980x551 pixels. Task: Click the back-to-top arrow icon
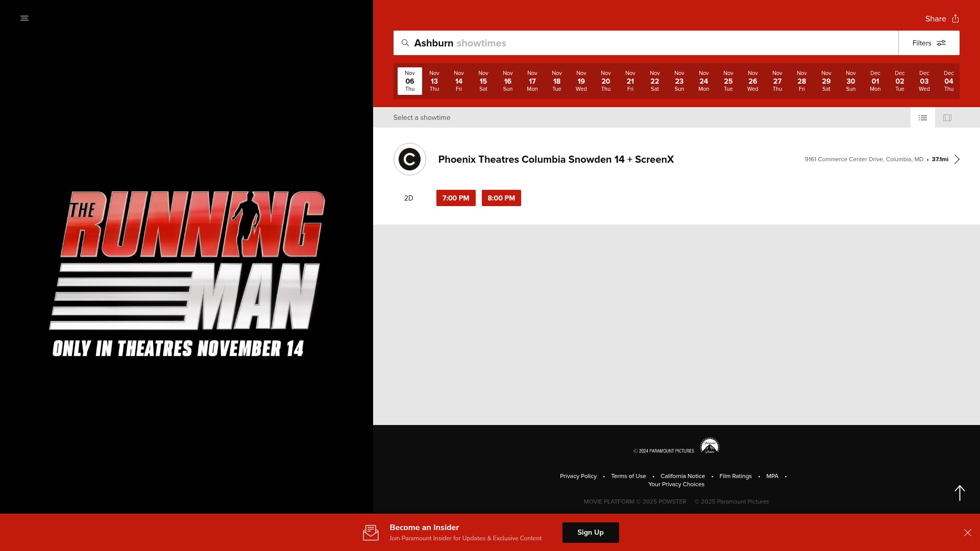(x=960, y=493)
